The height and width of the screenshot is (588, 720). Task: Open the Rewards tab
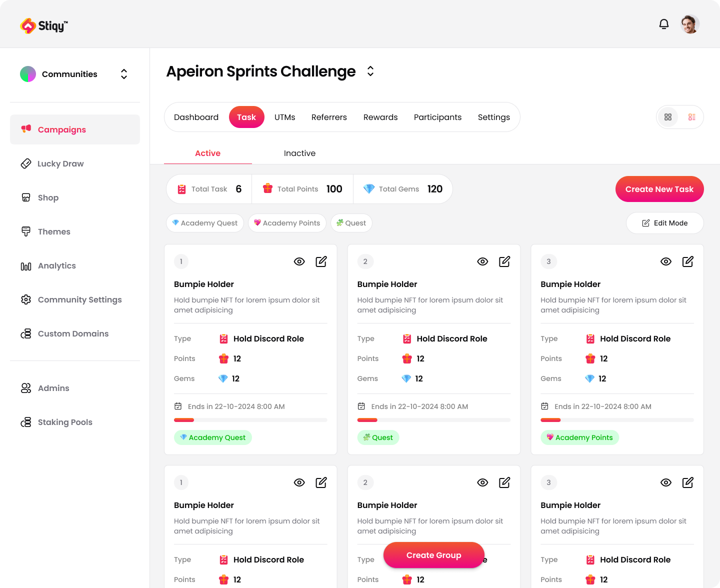380,117
